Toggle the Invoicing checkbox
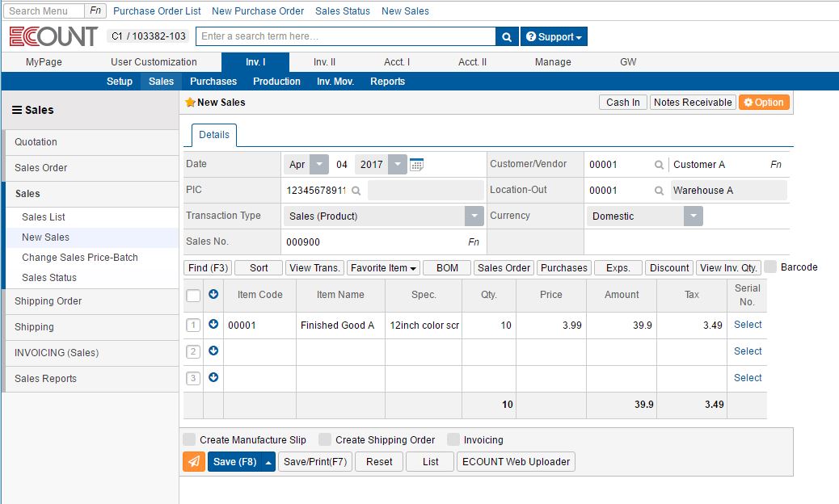This screenshot has height=504, width=839. click(453, 439)
